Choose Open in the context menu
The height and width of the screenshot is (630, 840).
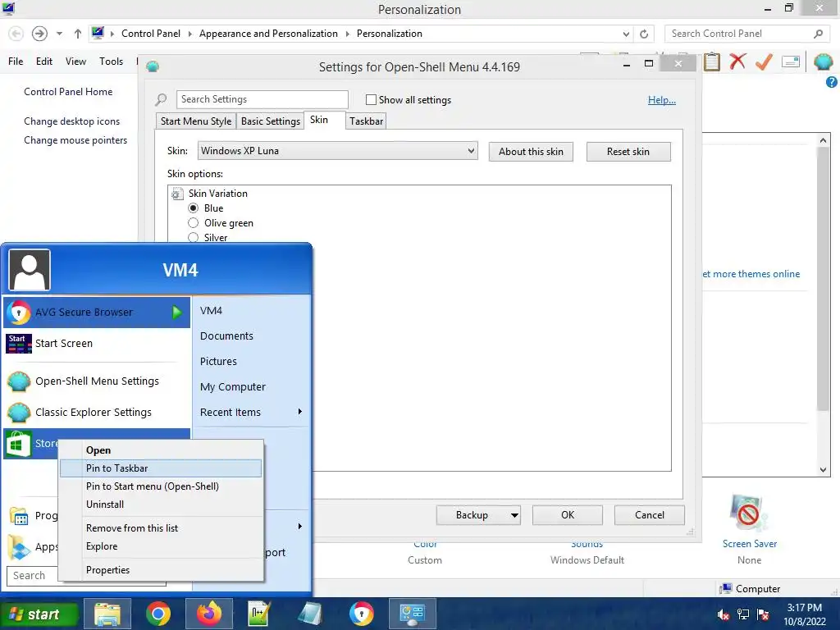click(x=161, y=450)
